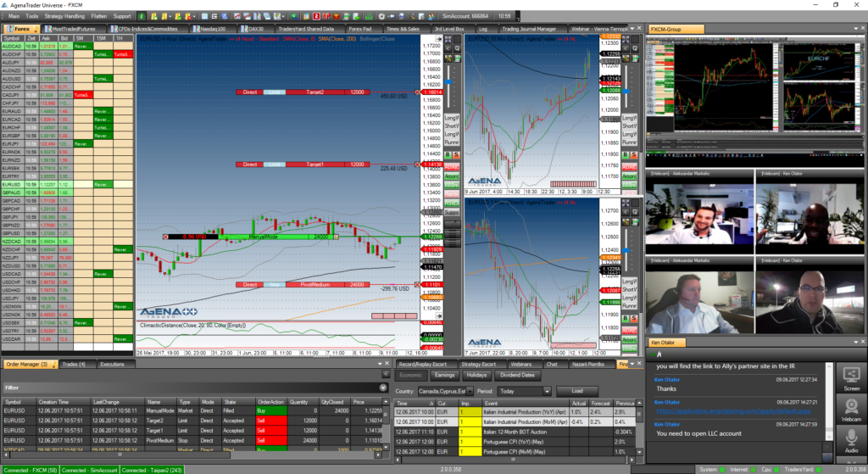Image resolution: width=868 pixels, height=474 pixels.
Task: Collapse the Order Manager side with the arrow button
Action: pyautogui.click(x=386, y=375)
